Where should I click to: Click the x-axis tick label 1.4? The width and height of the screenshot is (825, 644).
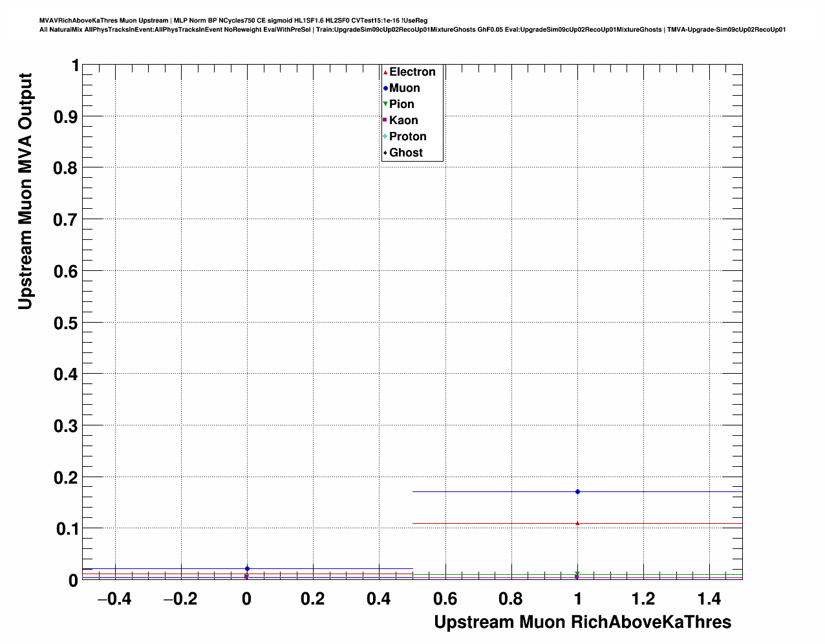[709, 599]
